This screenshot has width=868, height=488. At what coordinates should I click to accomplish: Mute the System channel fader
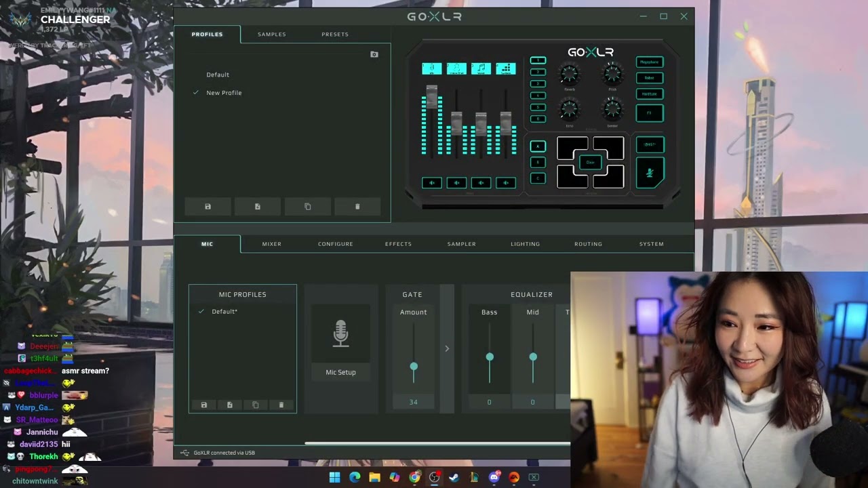click(506, 182)
